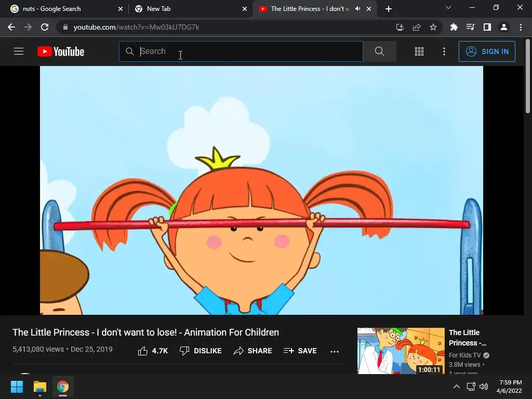Open File Explorer from the taskbar
Image resolution: width=532 pixels, height=399 pixels.
(x=39, y=387)
